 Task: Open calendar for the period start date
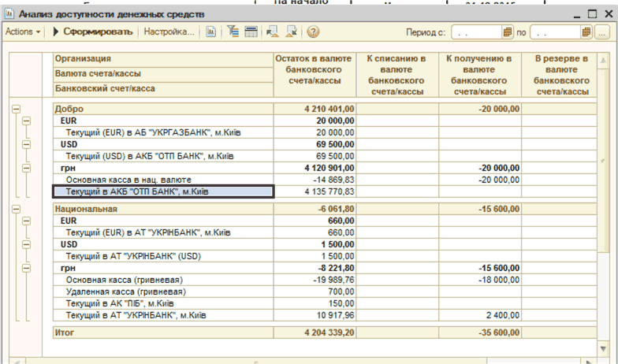[x=508, y=32]
